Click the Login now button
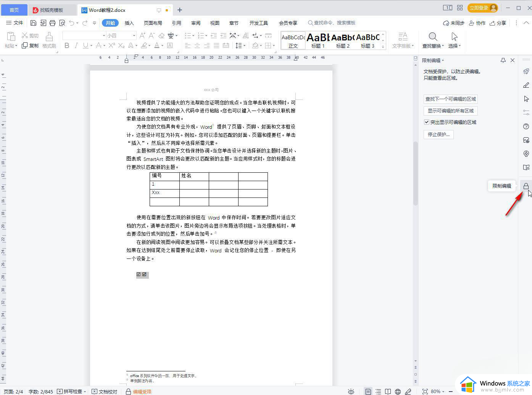 click(x=483, y=8)
